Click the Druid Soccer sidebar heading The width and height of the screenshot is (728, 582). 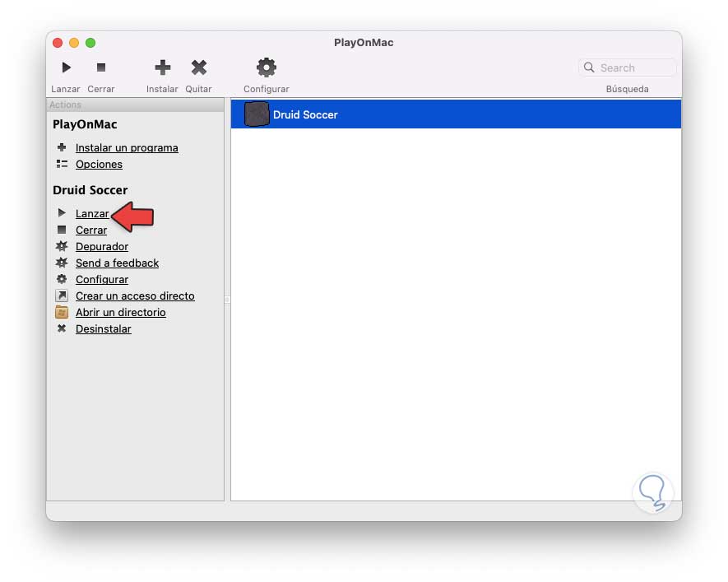tap(90, 190)
